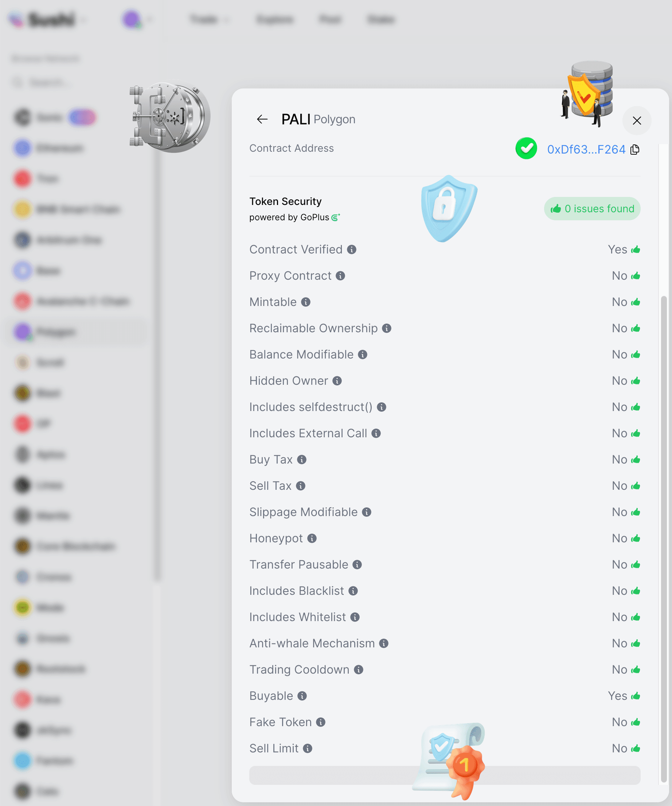Close the PALI token security dialog
This screenshot has height=806, width=672.
point(637,120)
